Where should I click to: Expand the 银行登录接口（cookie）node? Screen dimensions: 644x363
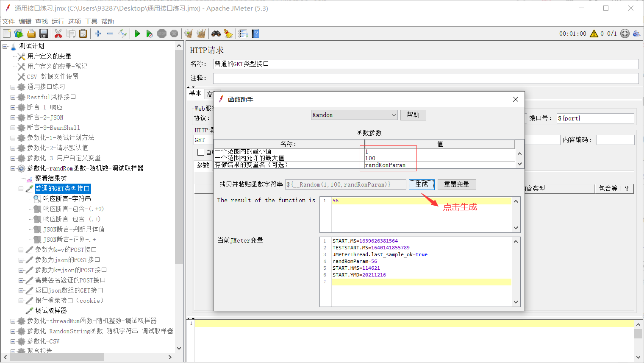click(21, 301)
